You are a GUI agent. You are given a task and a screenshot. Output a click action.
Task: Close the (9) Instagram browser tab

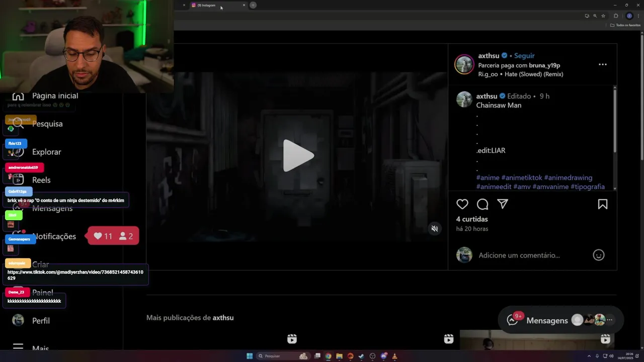(x=244, y=5)
